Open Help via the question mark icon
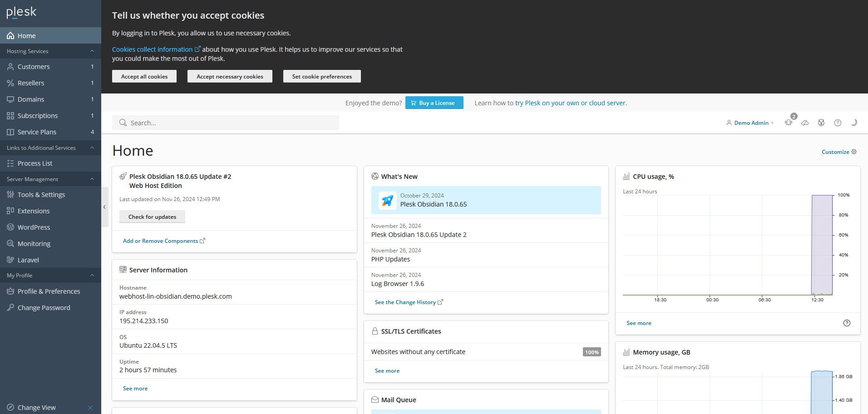Image resolution: width=868 pixels, height=414 pixels. click(838, 123)
